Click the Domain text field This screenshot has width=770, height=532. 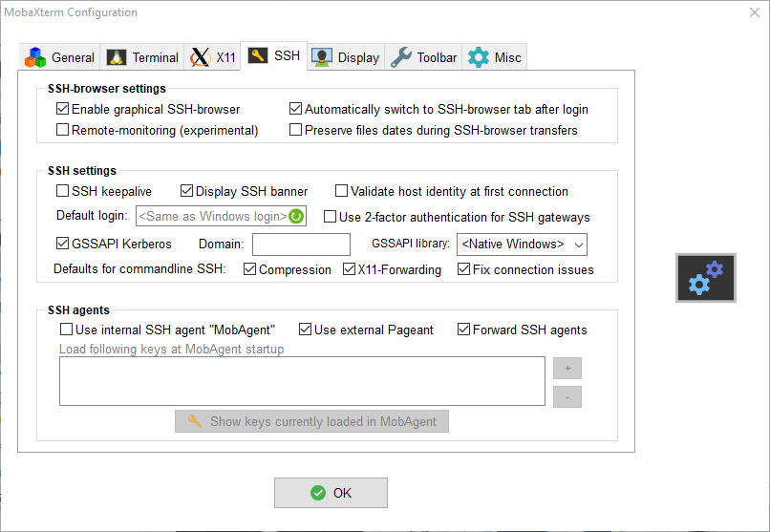[301, 245]
